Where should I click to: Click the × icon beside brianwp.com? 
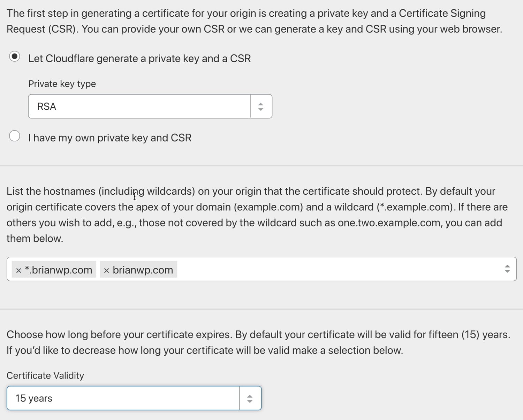107,270
